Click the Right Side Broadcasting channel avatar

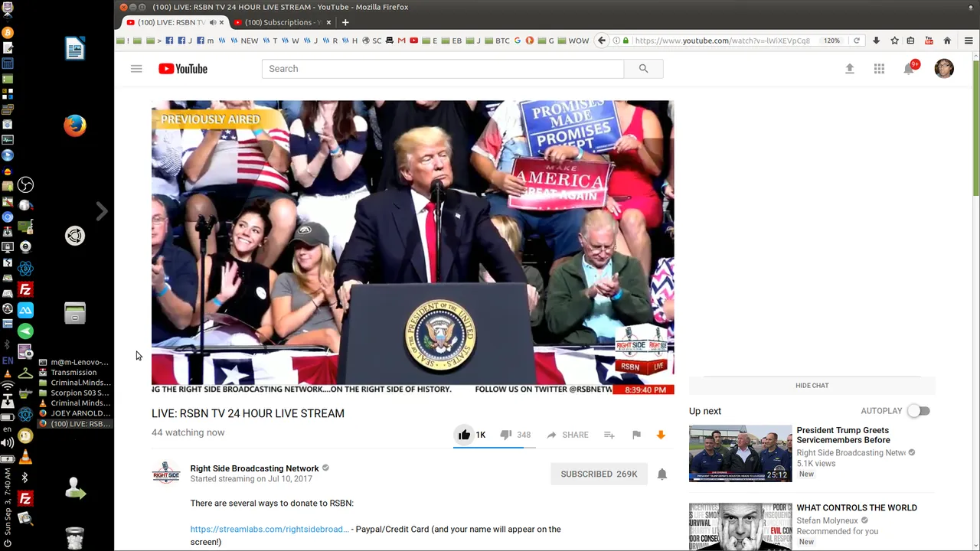pyautogui.click(x=166, y=473)
